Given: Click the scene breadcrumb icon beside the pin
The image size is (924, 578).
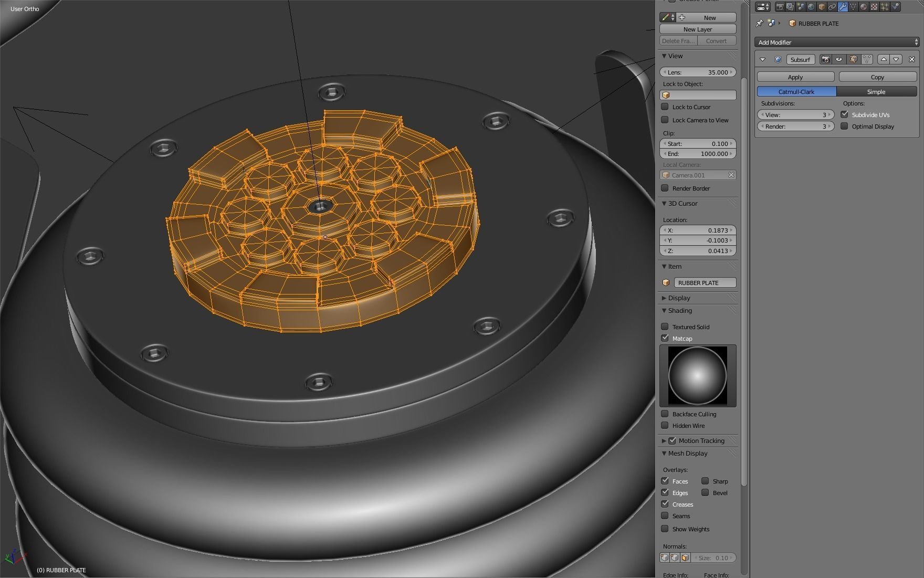Looking at the screenshot, I should pyautogui.click(x=771, y=23).
